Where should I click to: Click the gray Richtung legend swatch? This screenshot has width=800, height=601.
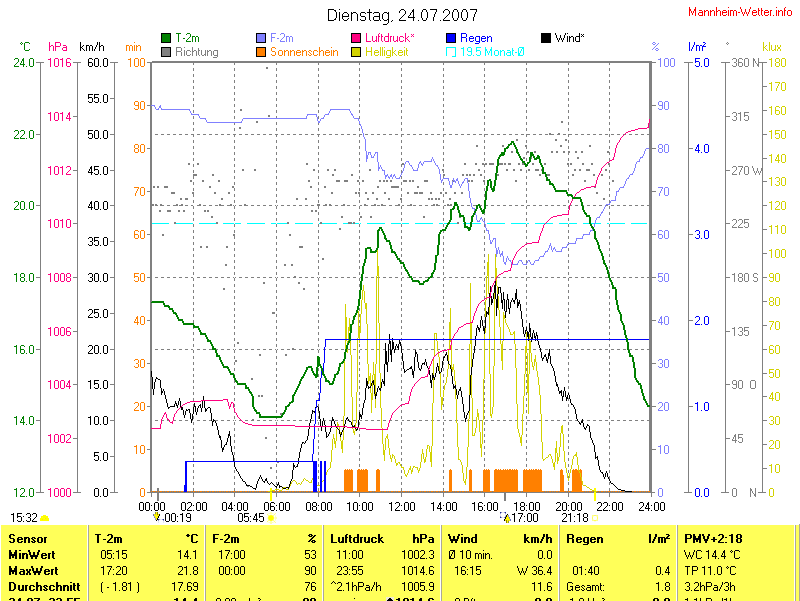(166, 52)
